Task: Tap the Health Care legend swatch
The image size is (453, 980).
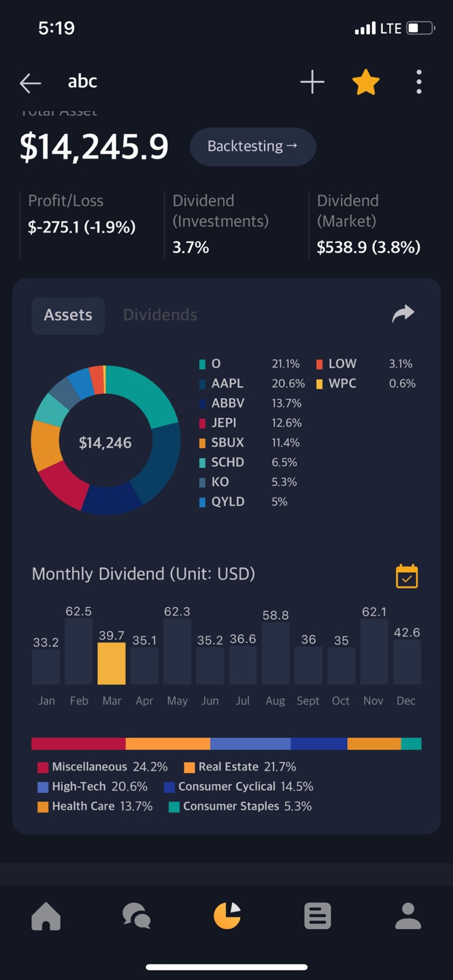Action: 43,807
